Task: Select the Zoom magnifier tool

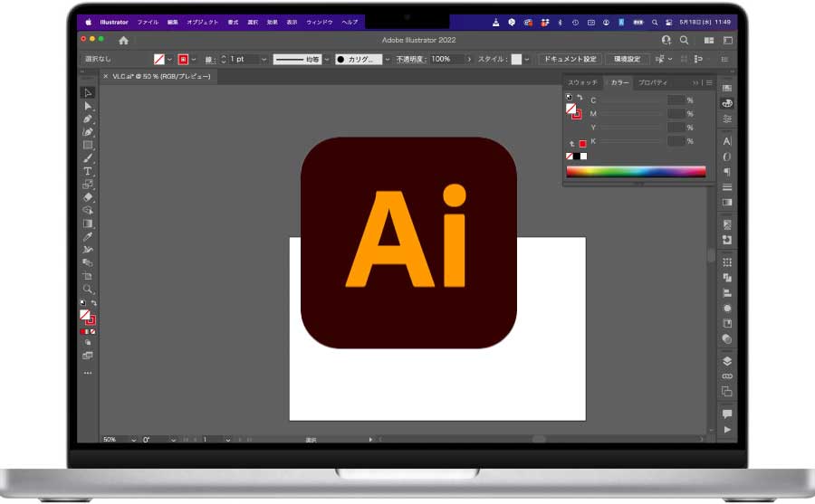Action: pyautogui.click(x=88, y=289)
